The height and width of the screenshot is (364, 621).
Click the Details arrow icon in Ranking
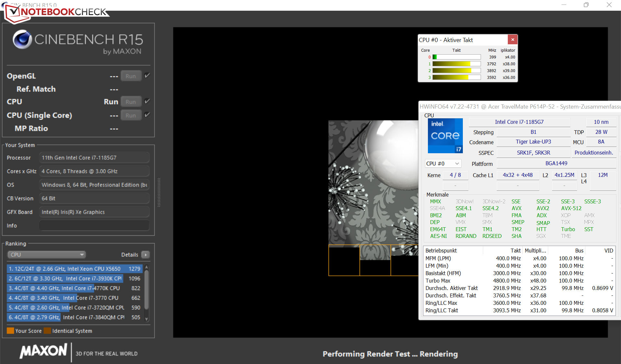tap(146, 255)
